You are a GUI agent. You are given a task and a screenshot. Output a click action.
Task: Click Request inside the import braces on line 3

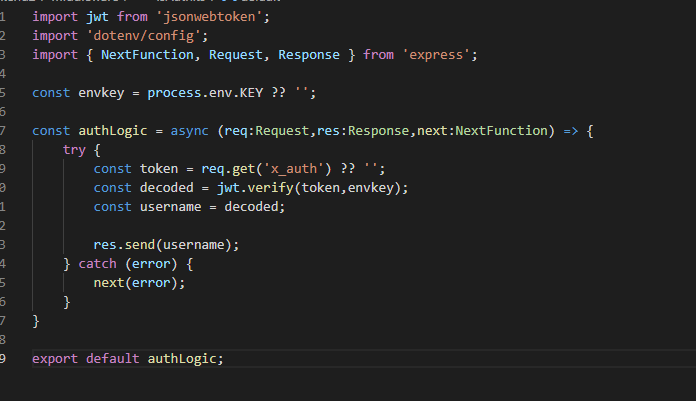click(x=236, y=55)
